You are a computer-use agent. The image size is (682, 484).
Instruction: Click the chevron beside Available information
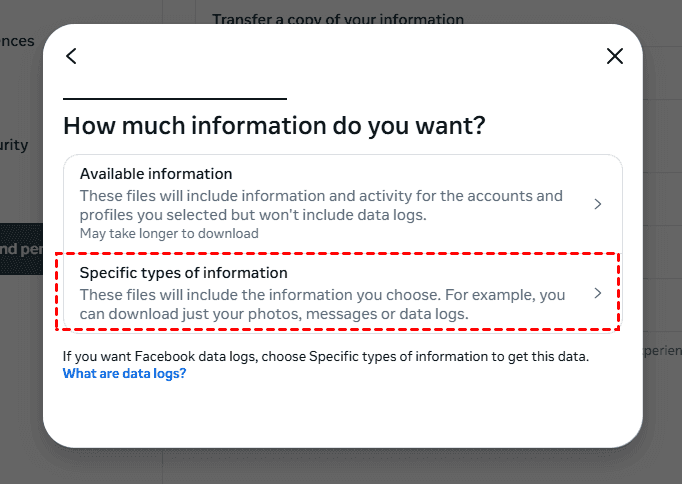[598, 204]
